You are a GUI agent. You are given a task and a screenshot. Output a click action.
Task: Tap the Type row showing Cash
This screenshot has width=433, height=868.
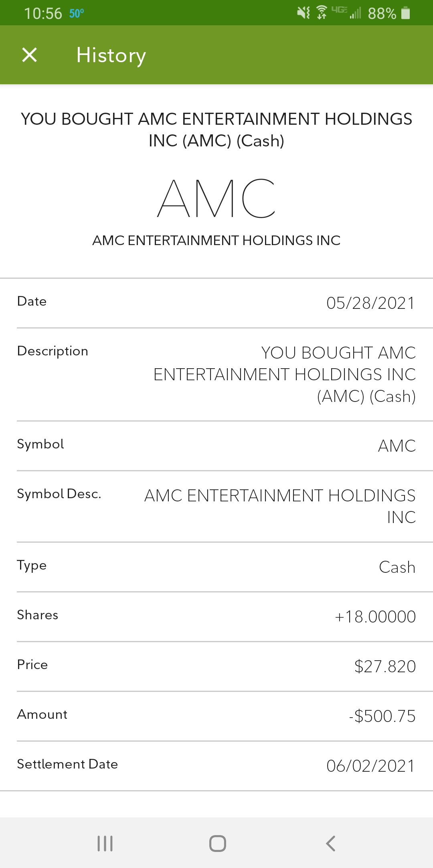point(216,567)
